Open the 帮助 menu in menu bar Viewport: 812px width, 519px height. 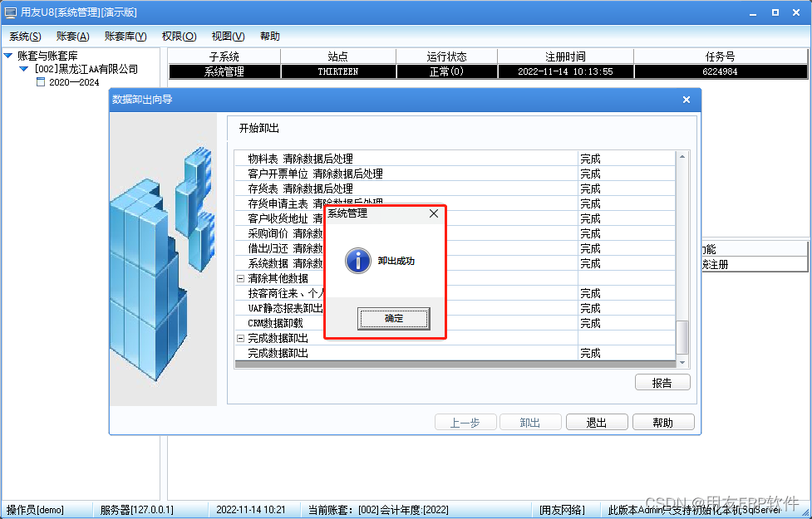[270, 37]
